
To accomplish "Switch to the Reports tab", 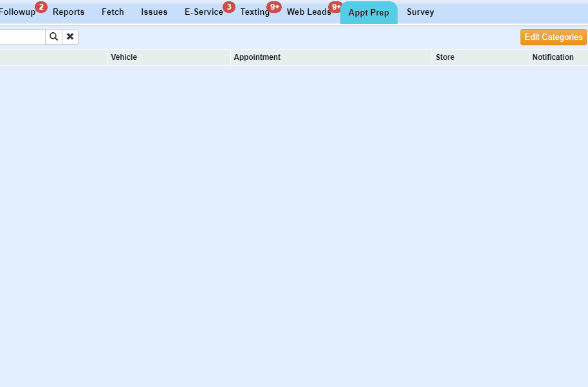I will point(68,12).
